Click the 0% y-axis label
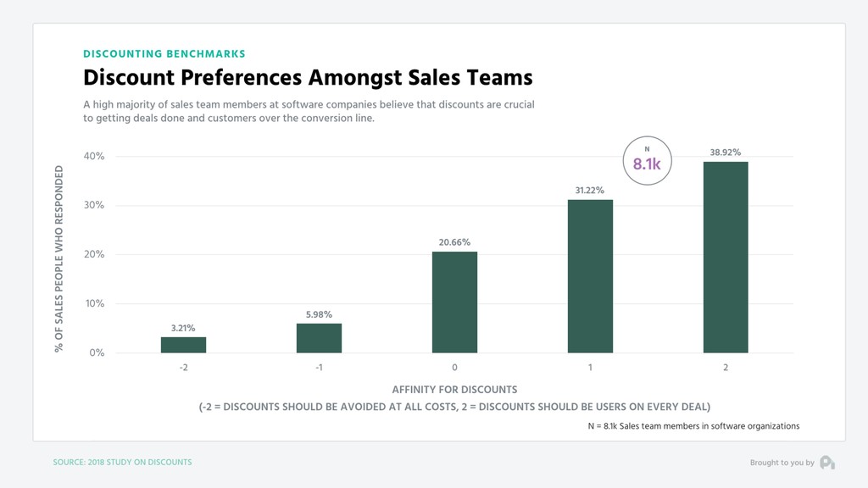868x488 pixels. [97, 353]
